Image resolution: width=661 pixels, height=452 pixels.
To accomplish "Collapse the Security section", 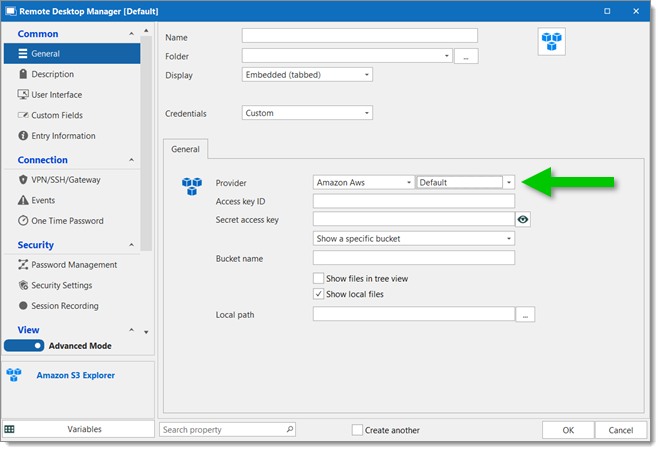I will (132, 245).
